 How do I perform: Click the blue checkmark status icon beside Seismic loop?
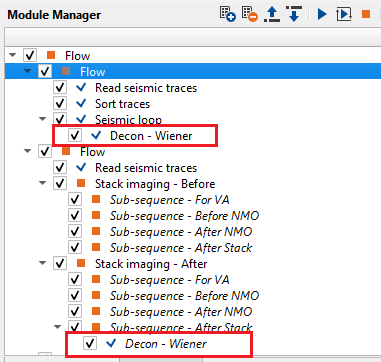pos(81,119)
